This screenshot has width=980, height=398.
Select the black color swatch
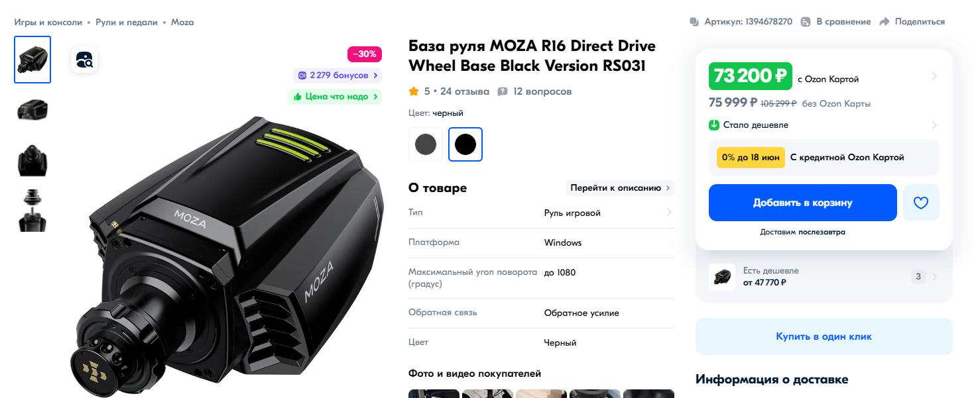465,144
